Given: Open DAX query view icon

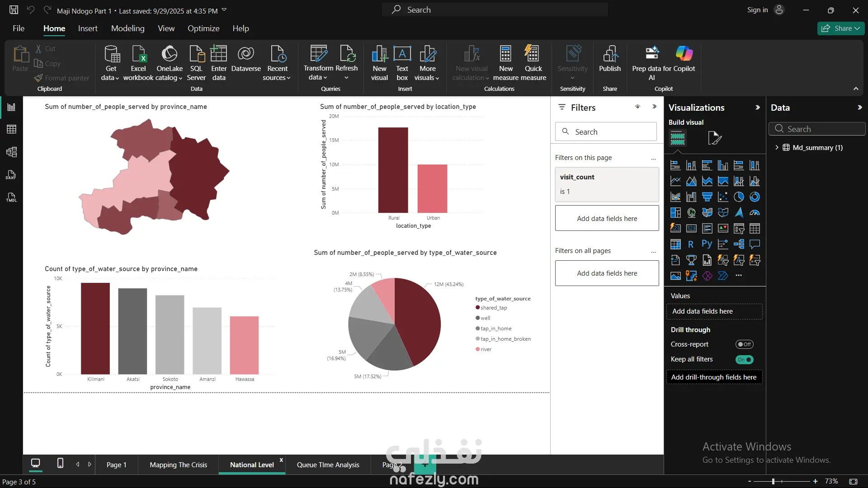Looking at the screenshot, I should coord(12,175).
